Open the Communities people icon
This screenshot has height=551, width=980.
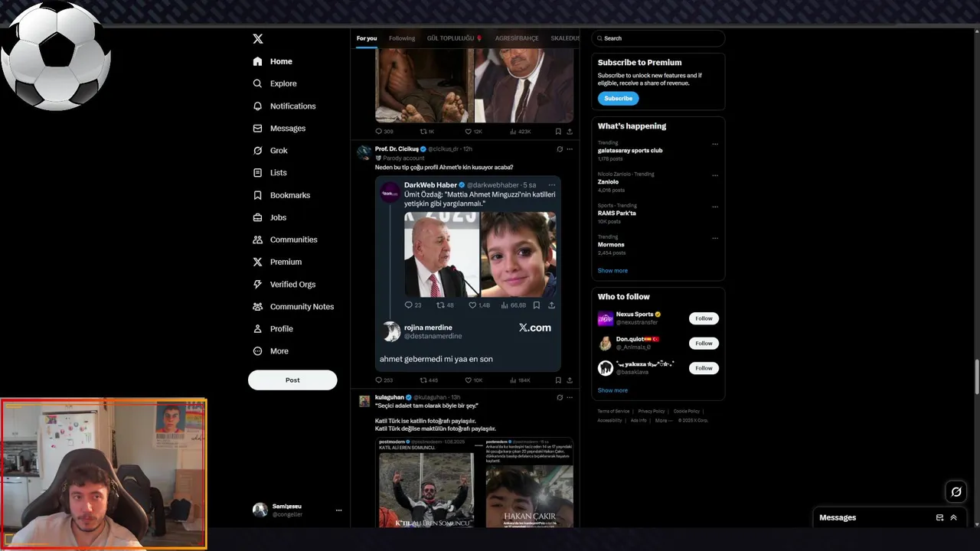click(258, 240)
